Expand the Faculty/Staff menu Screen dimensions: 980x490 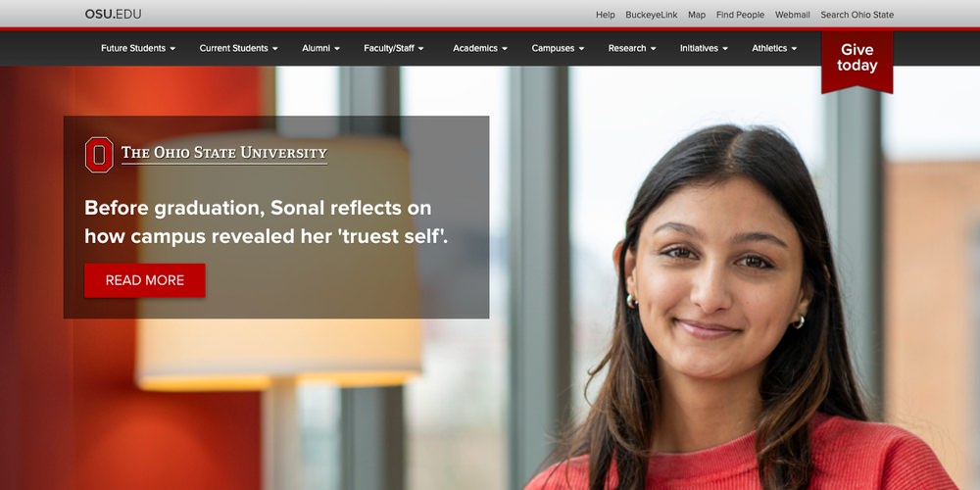pyautogui.click(x=394, y=48)
